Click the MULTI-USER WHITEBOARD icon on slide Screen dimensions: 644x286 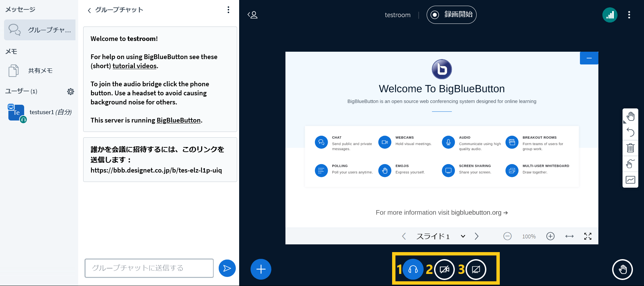(x=512, y=171)
